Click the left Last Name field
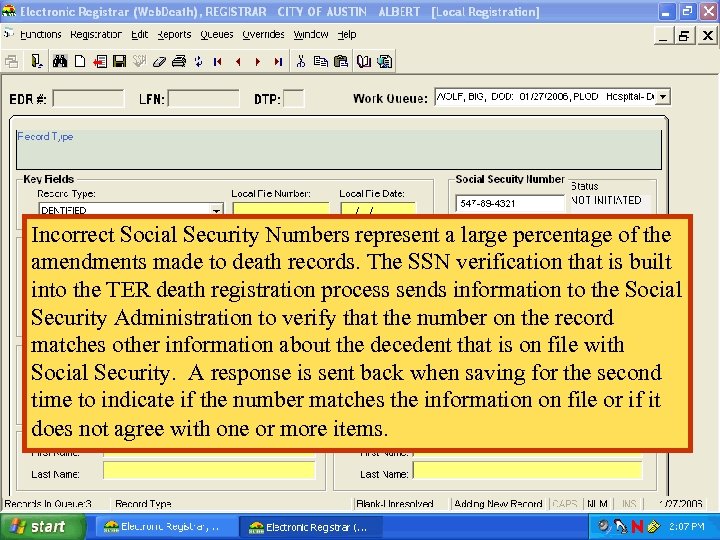This screenshot has width=720, height=540. [x=209, y=471]
